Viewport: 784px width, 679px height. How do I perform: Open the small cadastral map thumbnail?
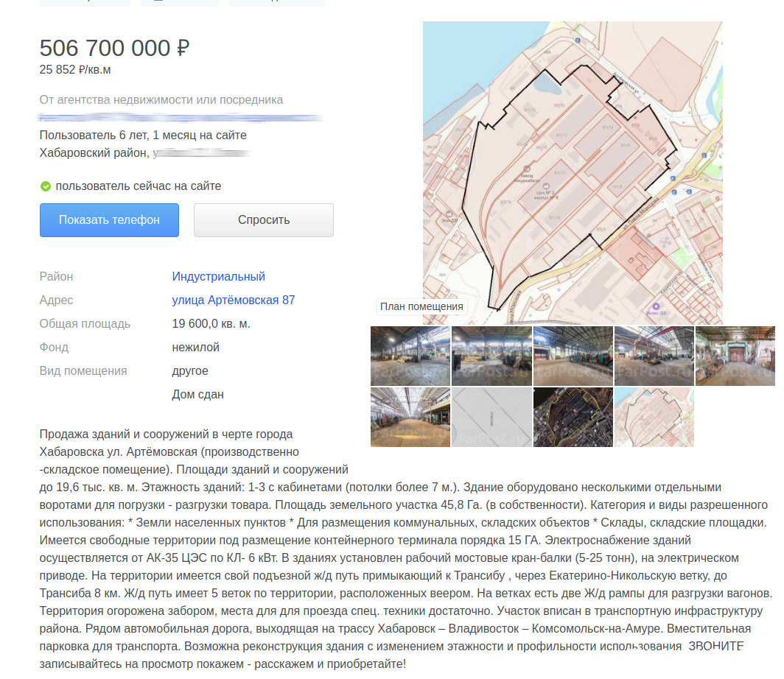pos(654,417)
